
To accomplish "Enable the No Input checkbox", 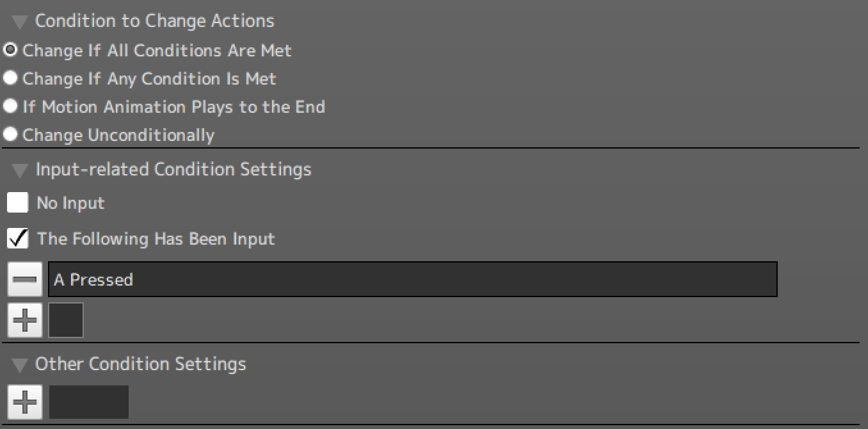I will [x=18, y=203].
